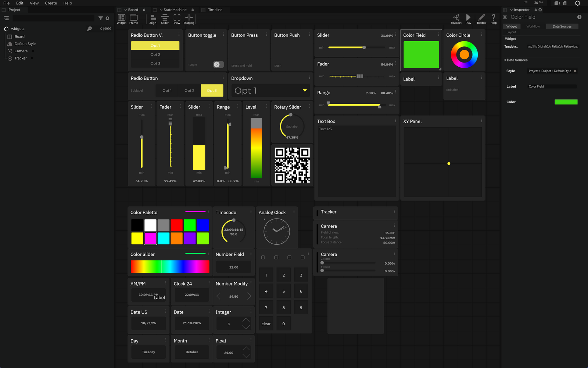Select Opt 2 in Radio Button V.
The image size is (588, 368).
(155, 54)
